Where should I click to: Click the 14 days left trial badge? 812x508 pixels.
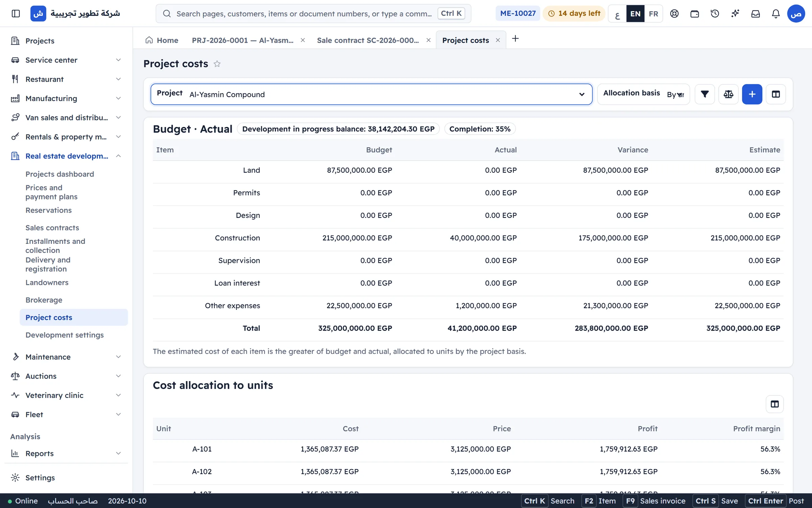574,14
